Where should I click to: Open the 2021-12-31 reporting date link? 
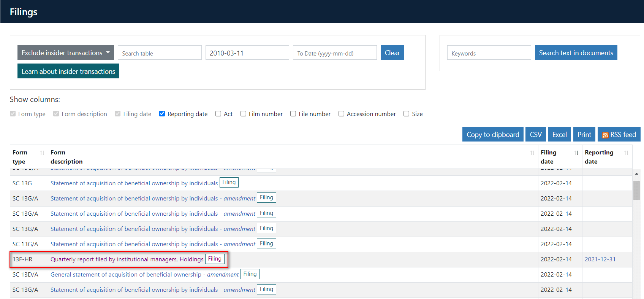coord(600,259)
